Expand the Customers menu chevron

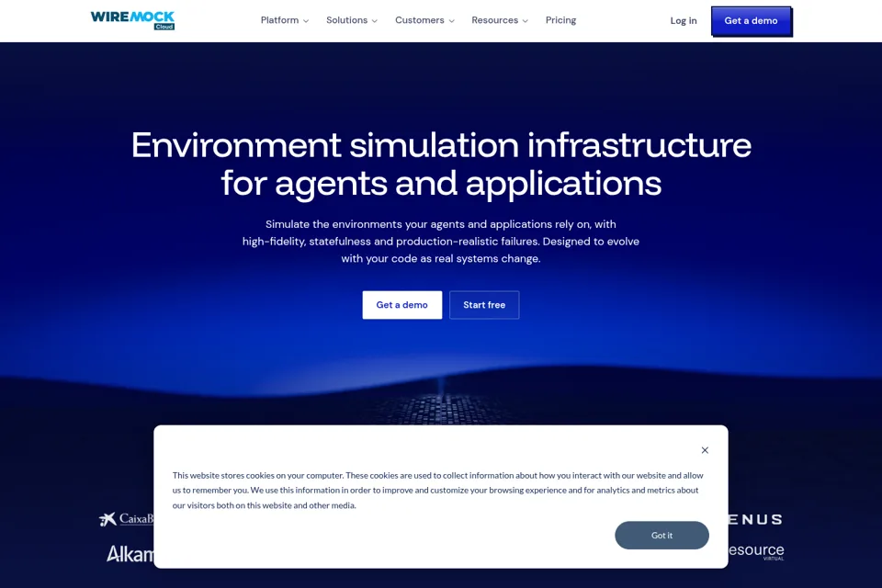coord(451,21)
